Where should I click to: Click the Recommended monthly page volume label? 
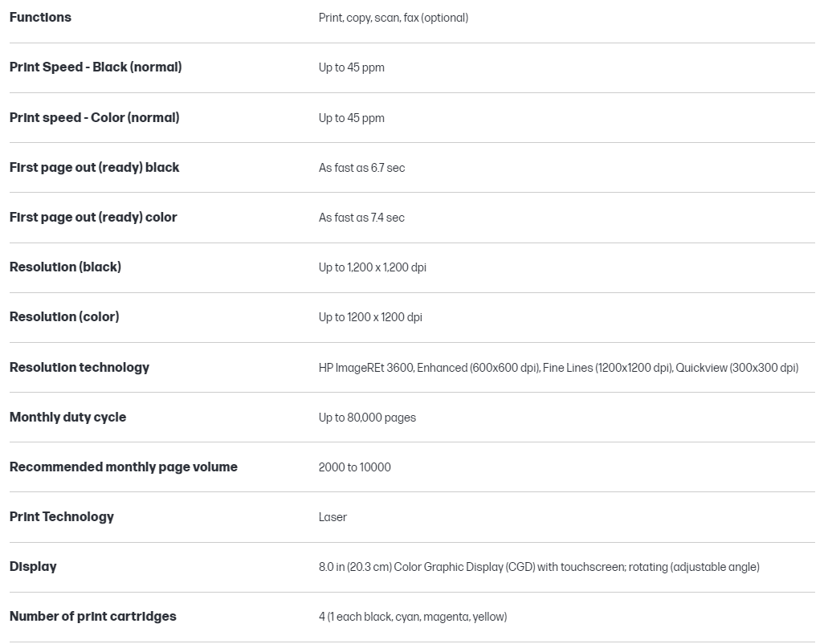point(124,467)
